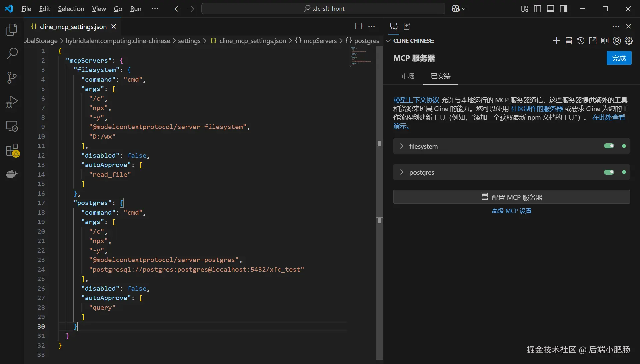Disable the postgres MCP server switch
This screenshot has width=640, height=364.
[609, 172]
